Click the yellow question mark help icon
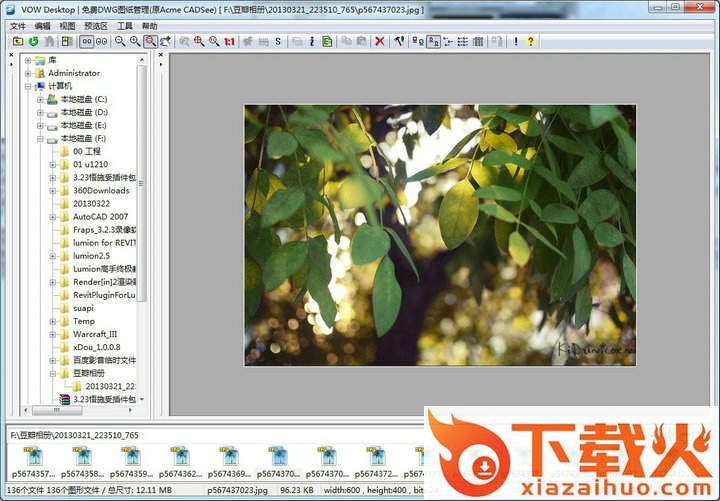 tap(530, 41)
